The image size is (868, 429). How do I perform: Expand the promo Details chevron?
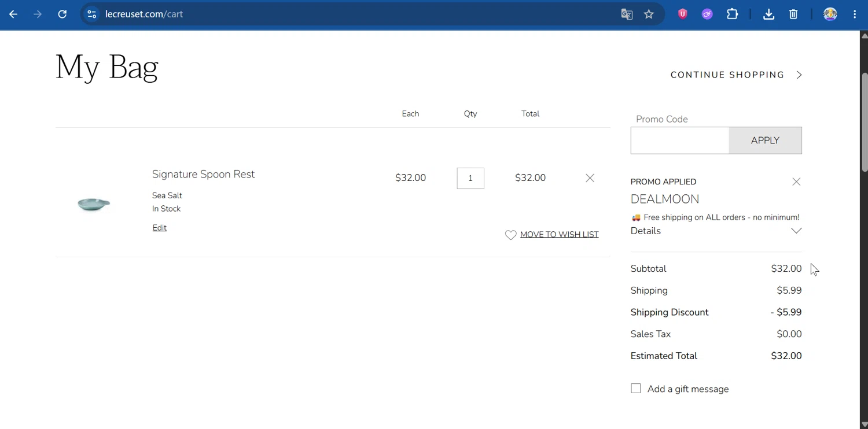point(796,231)
